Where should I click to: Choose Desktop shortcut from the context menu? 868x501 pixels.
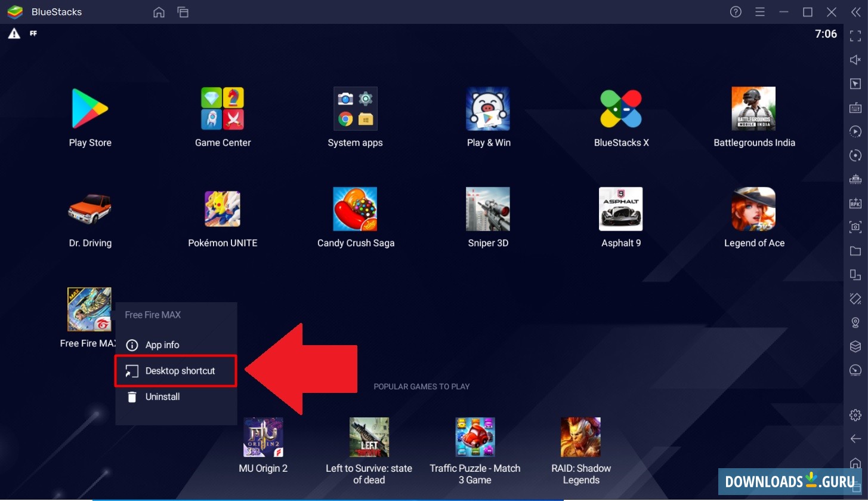pos(176,371)
